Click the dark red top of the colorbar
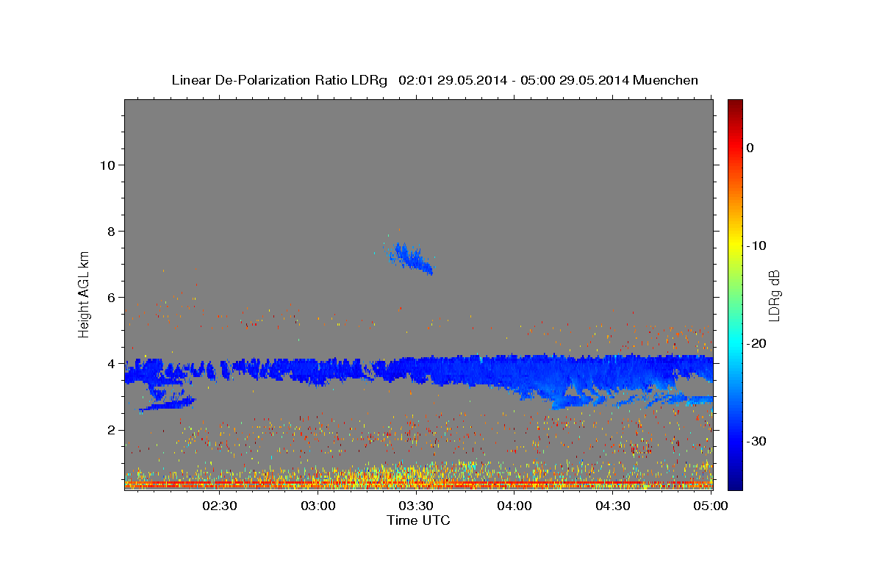The image size is (882, 588). tap(734, 104)
